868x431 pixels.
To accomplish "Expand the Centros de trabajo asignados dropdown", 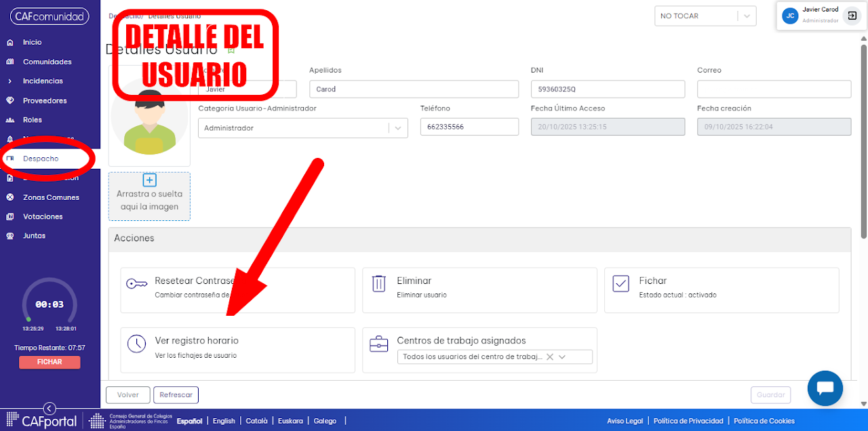I will point(562,356).
